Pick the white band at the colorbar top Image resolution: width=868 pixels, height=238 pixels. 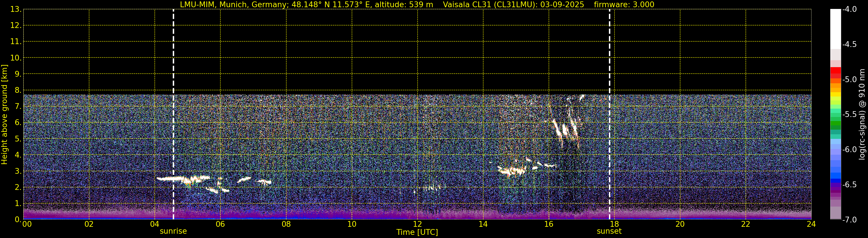pyautogui.click(x=836, y=29)
